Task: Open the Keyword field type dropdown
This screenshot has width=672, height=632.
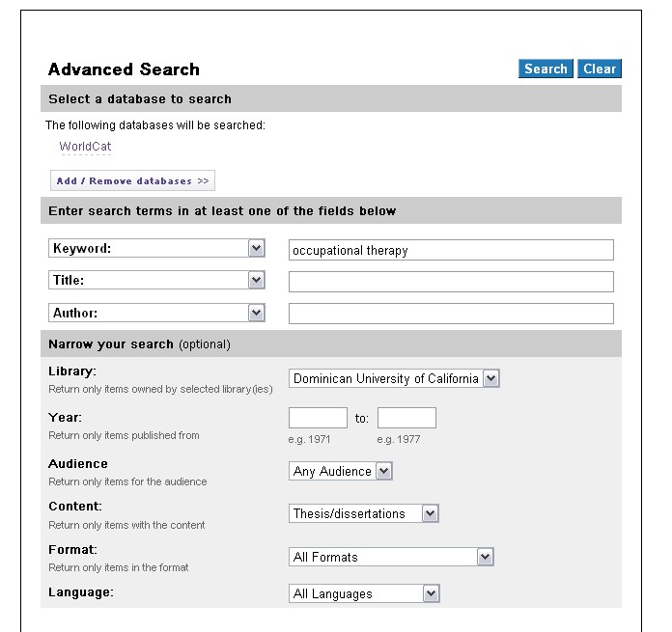Action: point(156,248)
